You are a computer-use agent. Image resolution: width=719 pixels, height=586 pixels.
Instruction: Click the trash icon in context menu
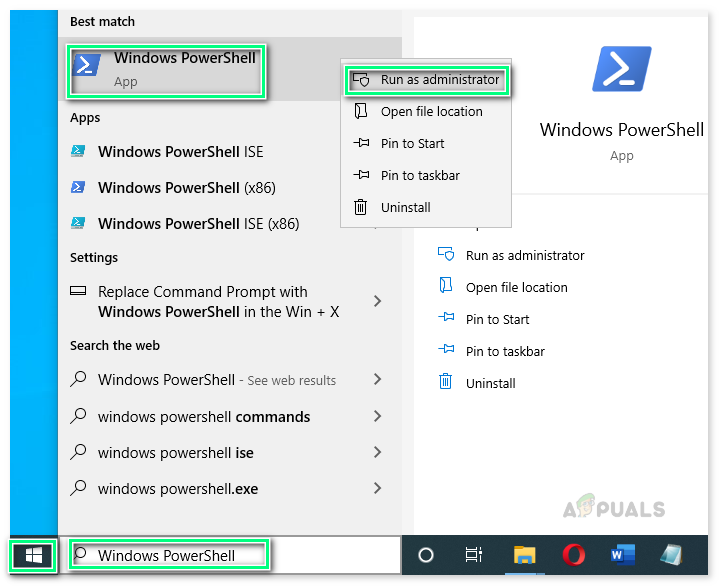[360, 207]
